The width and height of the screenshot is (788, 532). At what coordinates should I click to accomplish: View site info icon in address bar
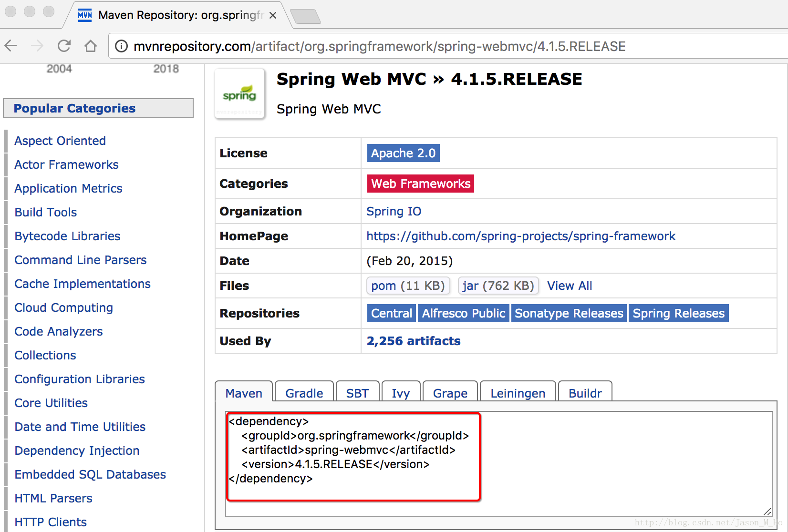point(122,46)
